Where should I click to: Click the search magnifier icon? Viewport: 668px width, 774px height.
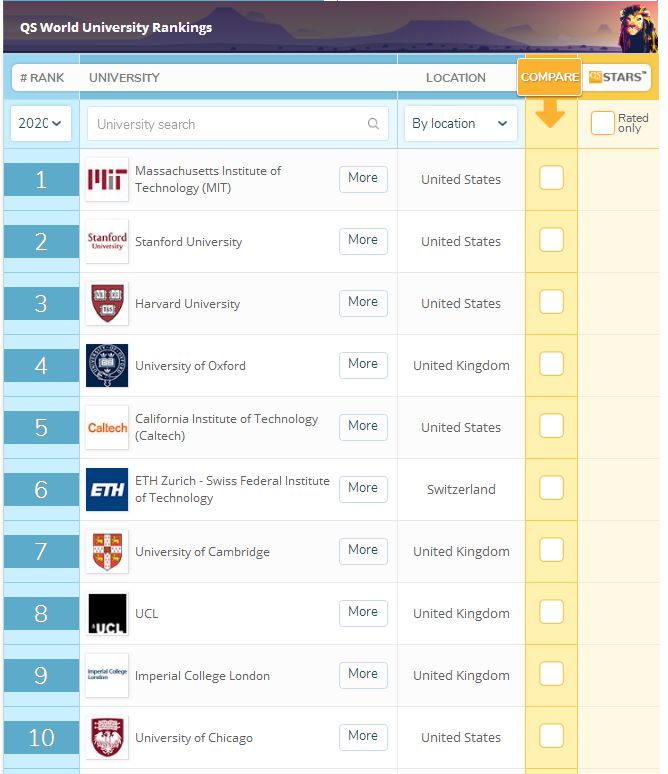click(x=373, y=124)
